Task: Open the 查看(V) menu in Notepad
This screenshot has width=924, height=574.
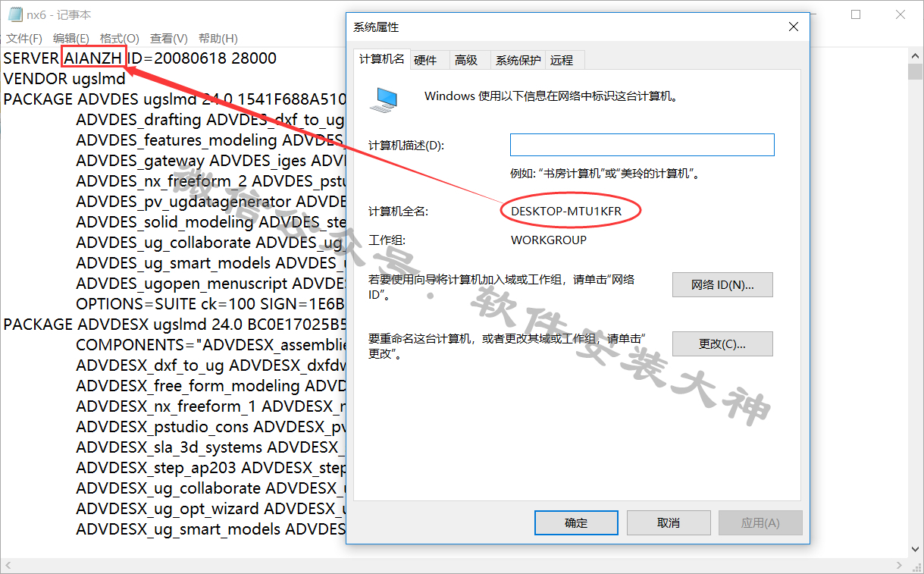Action: pos(169,38)
